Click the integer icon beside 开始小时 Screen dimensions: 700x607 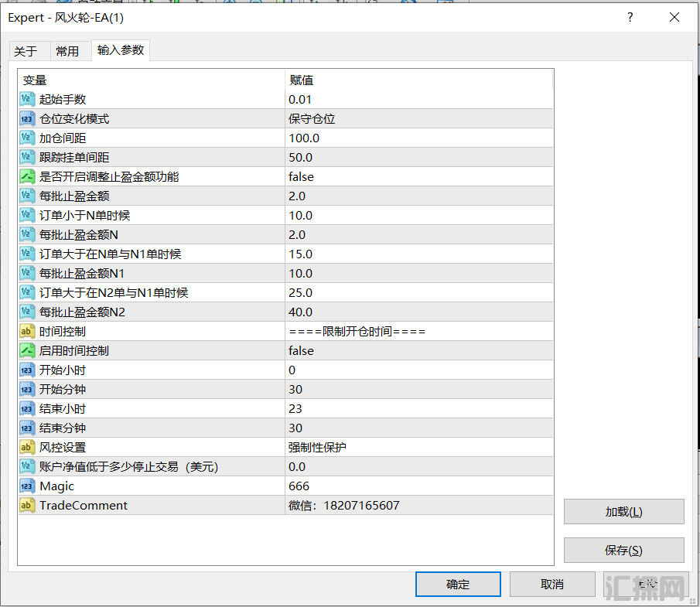click(27, 370)
